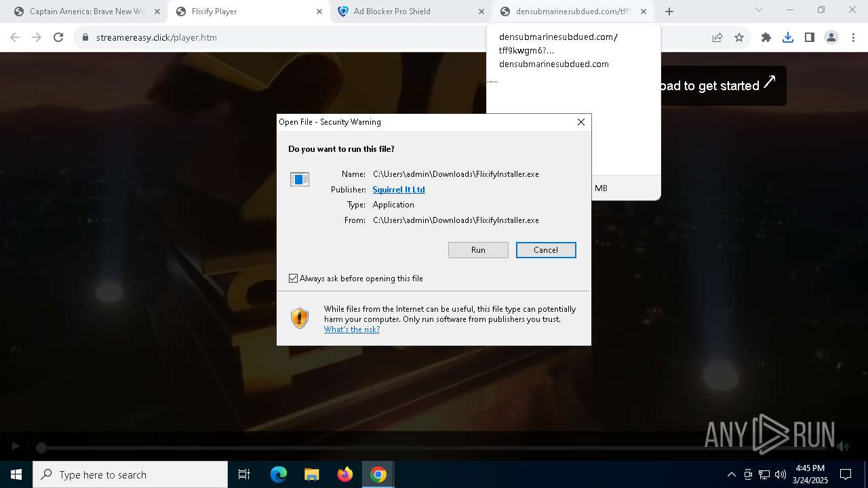This screenshot has width=868, height=488.
Task: Click the lock site information icon
Action: click(x=85, y=37)
